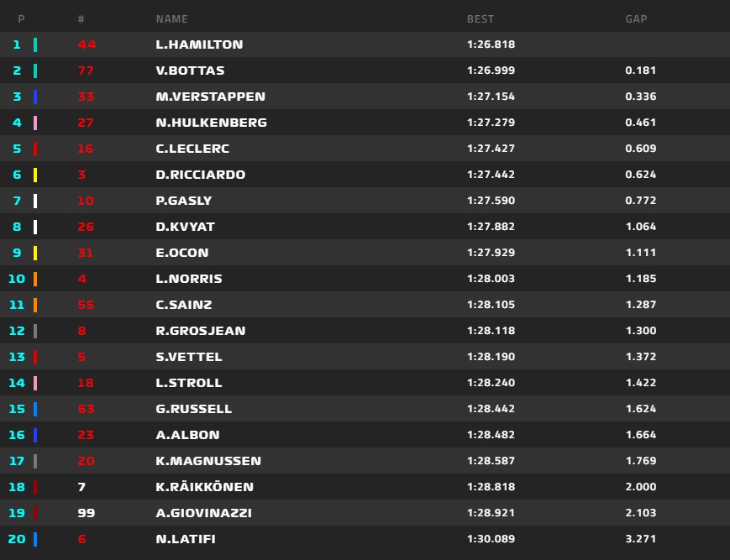
Task: Click position 17 for K.MAGNUSSEN
Action: click(17, 461)
